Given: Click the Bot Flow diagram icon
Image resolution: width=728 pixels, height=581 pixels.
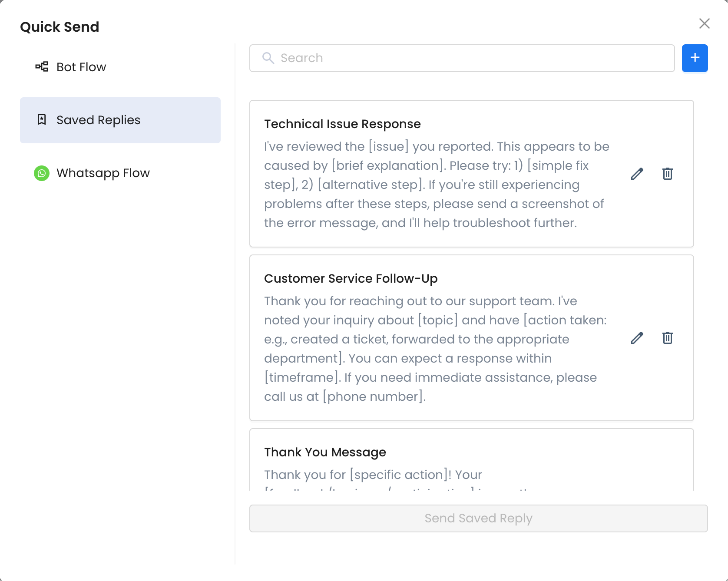Looking at the screenshot, I should (x=42, y=67).
